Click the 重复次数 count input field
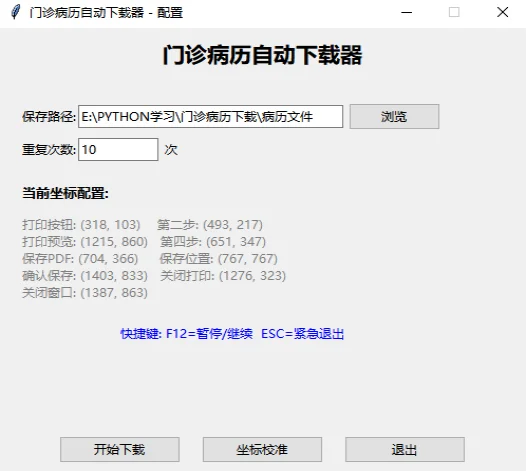Viewport: 527px width, 471px height. click(x=118, y=149)
